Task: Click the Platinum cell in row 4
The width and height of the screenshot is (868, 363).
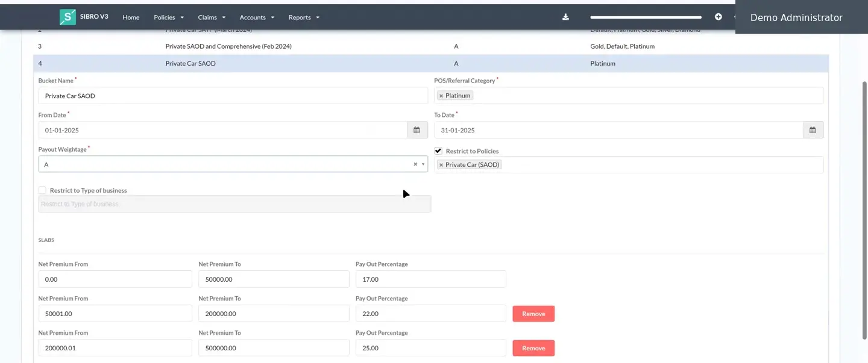Action: pos(603,63)
